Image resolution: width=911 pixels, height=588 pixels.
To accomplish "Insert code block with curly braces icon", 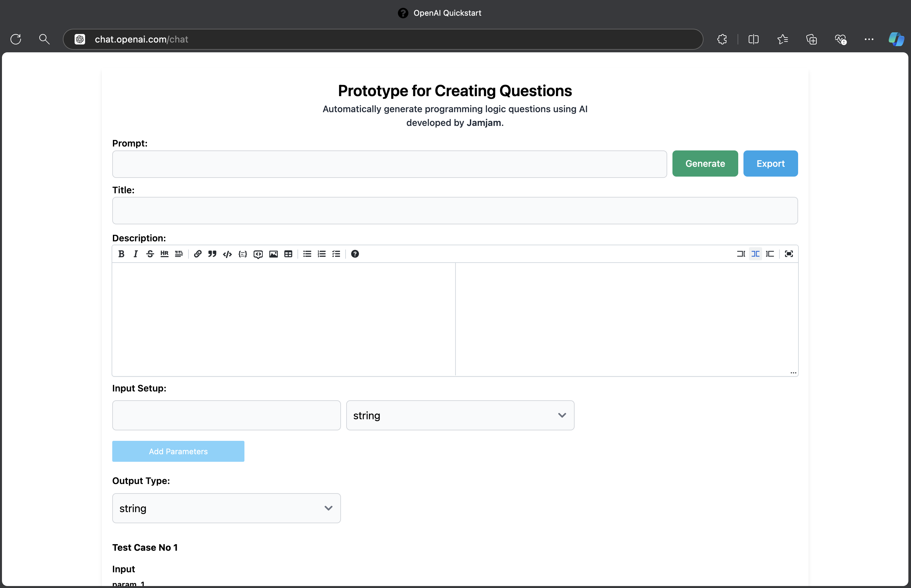I will [242, 254].
